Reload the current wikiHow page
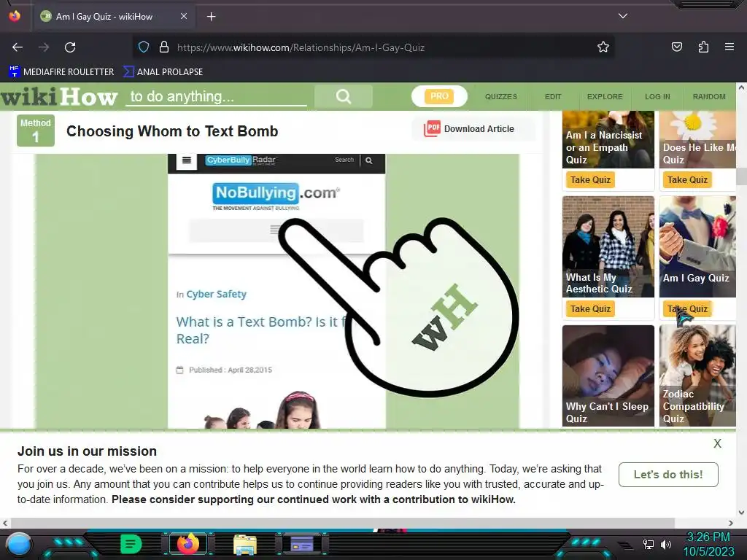This screenshot has width=747, height=560. pos(70,47)
